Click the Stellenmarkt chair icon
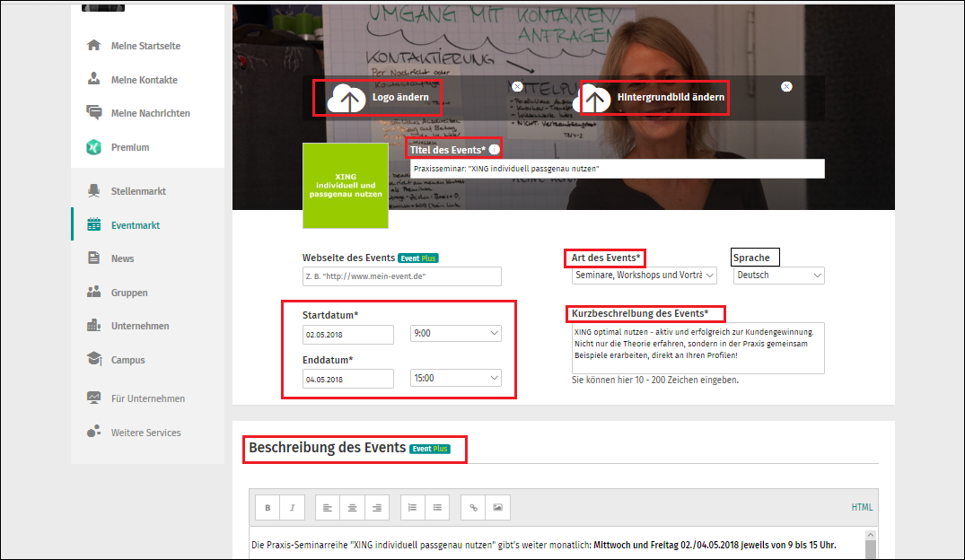The width and height of the screenshot is (965, 560). (93, 191)
